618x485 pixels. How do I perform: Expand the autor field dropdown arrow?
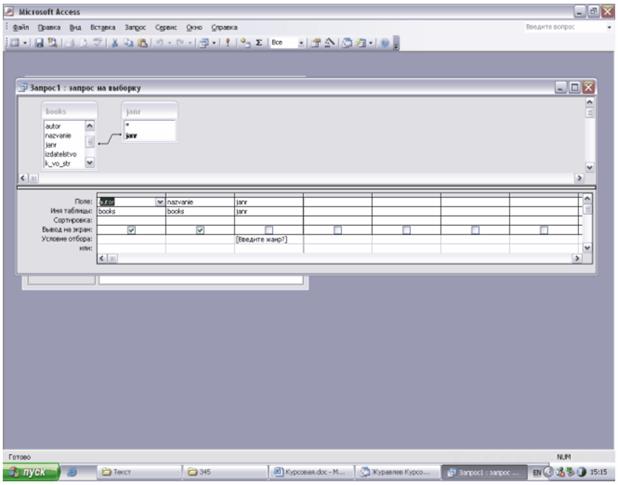coord(160,202)
